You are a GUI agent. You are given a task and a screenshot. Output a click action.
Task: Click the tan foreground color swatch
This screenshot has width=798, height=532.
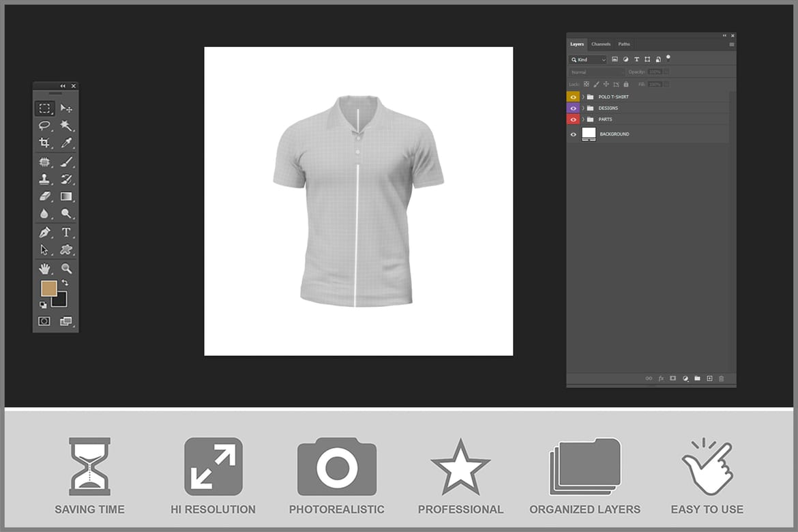coord(48,288)
